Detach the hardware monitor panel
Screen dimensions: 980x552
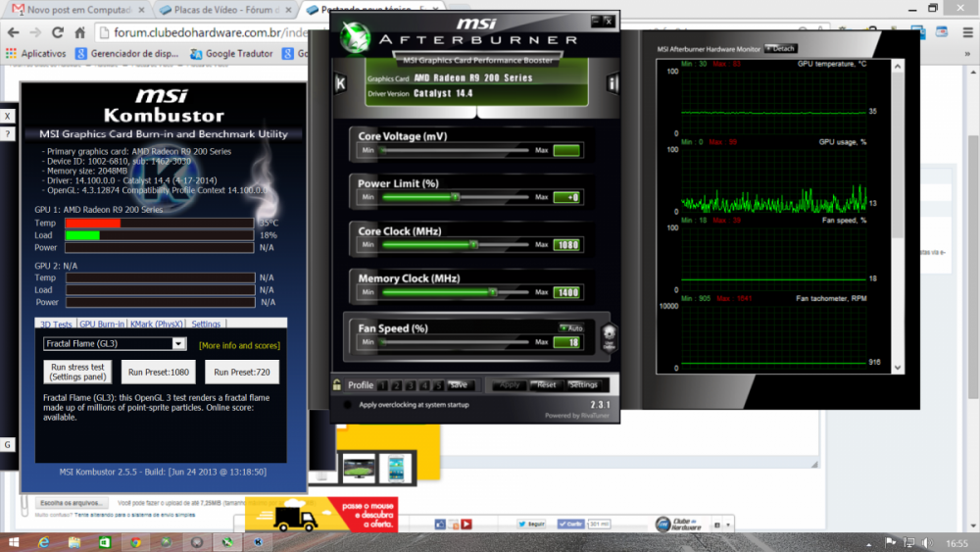pos(781,48)
